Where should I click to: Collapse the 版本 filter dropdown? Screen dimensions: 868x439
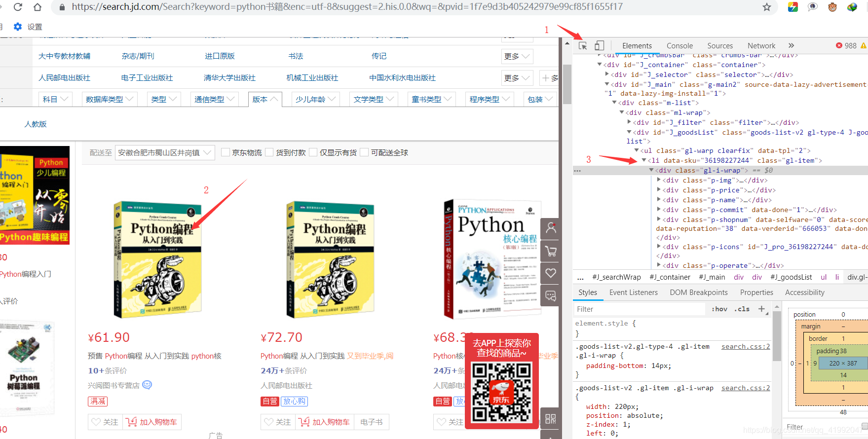tap(265, 99)
